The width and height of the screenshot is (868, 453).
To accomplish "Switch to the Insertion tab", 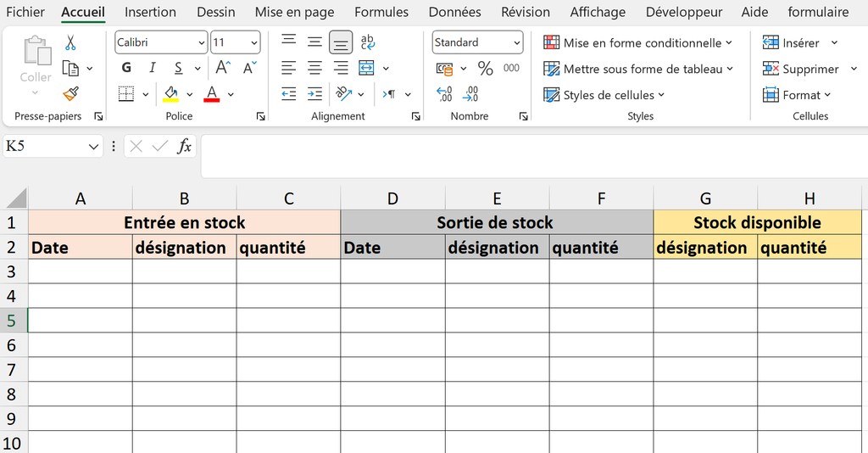I will click(x=150, y=12).
